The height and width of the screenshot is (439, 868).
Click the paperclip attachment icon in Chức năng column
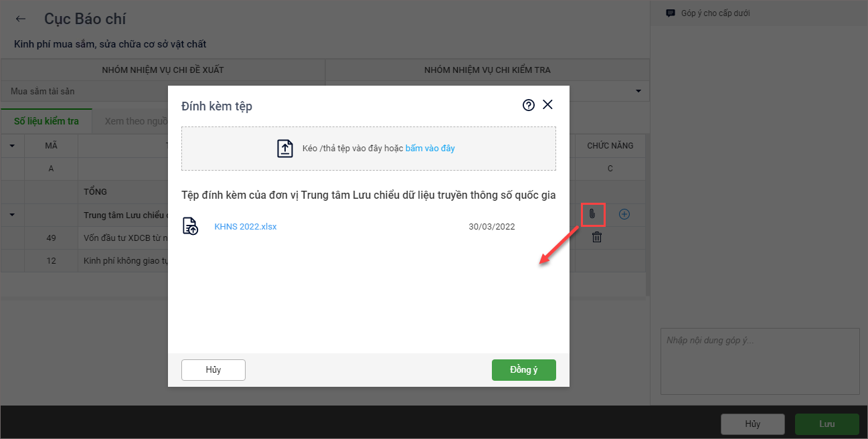592,214
